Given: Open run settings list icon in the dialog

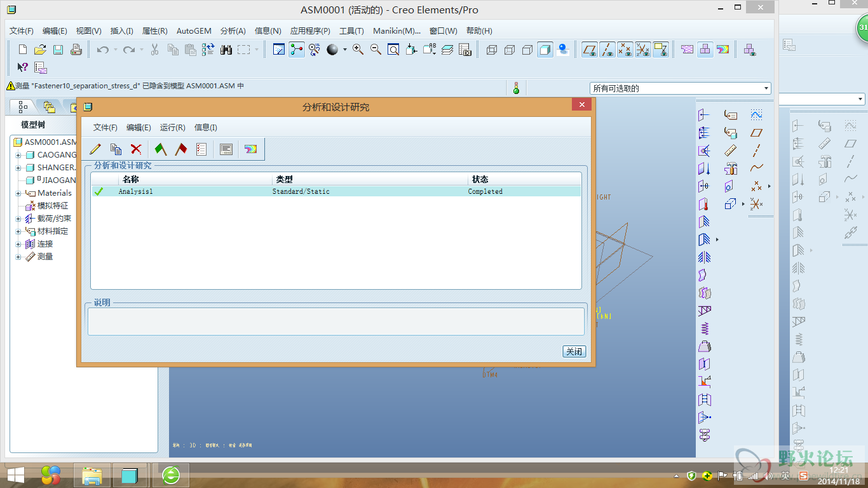Looking at the screenshot, I should [x=201, y=149].
